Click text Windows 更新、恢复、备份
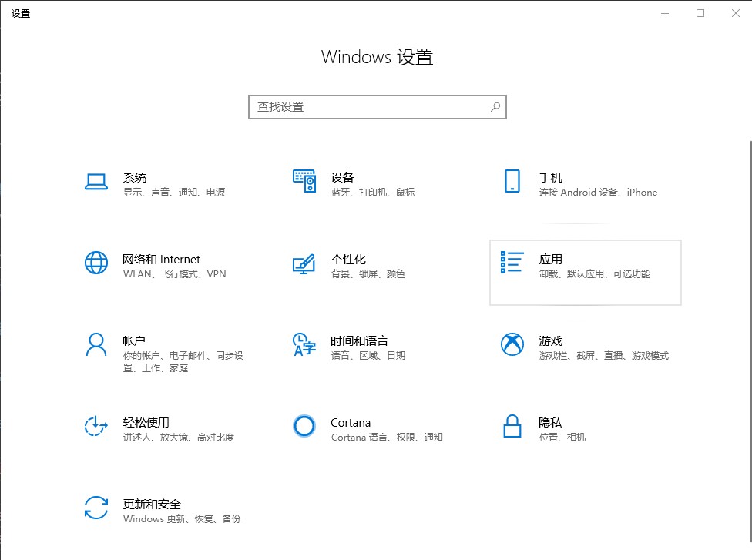Screen dimensions: 752x560 (x=182, y=518)
